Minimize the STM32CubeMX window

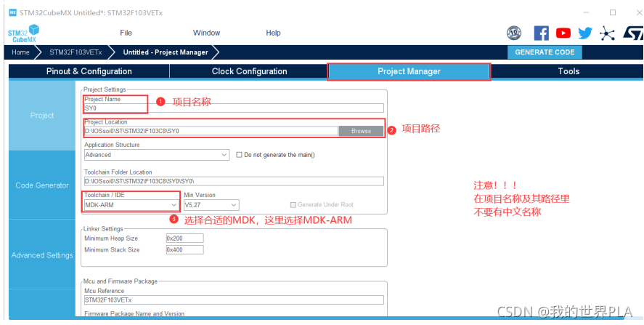pos(586,13)
